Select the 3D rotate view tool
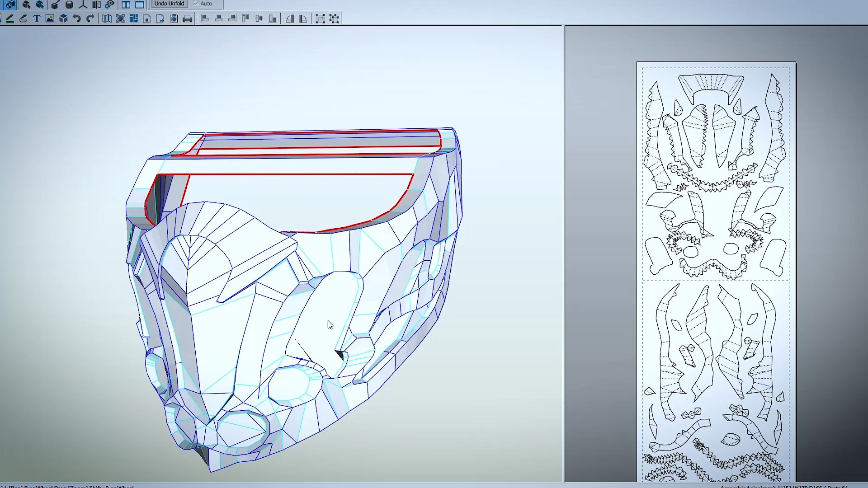 10,5
